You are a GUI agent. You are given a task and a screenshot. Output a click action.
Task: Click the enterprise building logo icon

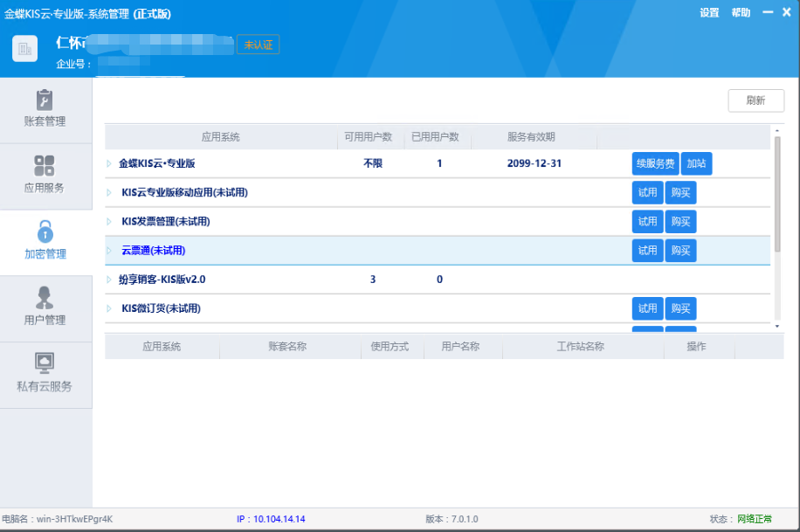[x=24, y=49]
